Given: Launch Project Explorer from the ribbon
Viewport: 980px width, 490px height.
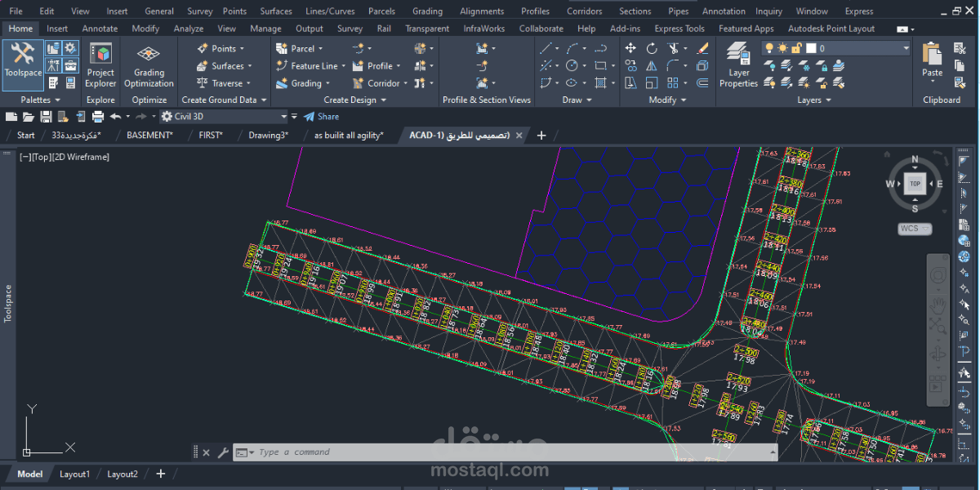Looking at the screenshot, I should [100, 65].
